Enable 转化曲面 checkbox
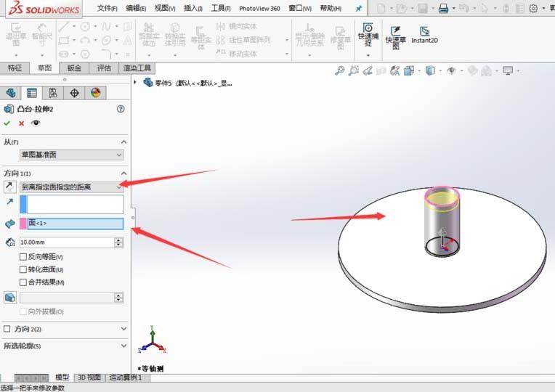The width and height of the screenshot is (555, 392). [23, 269]
